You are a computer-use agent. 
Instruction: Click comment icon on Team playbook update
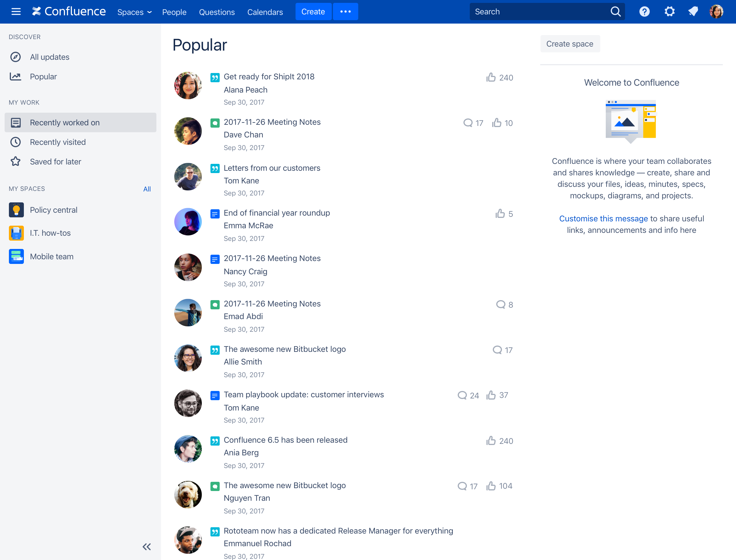pyautogui.click(x=462, y=395)
